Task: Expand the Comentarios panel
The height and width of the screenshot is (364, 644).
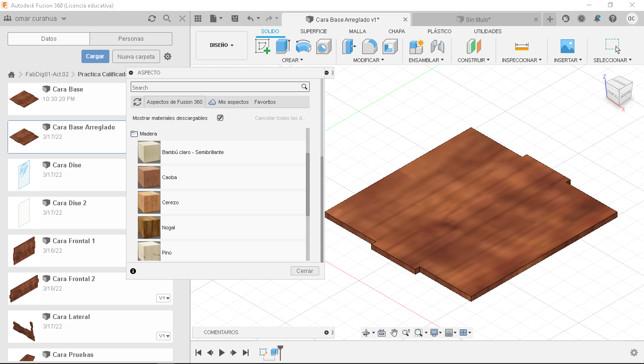Action: 326,332
